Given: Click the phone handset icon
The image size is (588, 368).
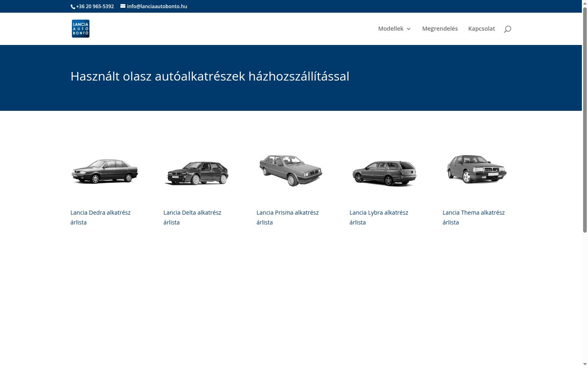Looking at the screenshot, I should pos(73,7).
